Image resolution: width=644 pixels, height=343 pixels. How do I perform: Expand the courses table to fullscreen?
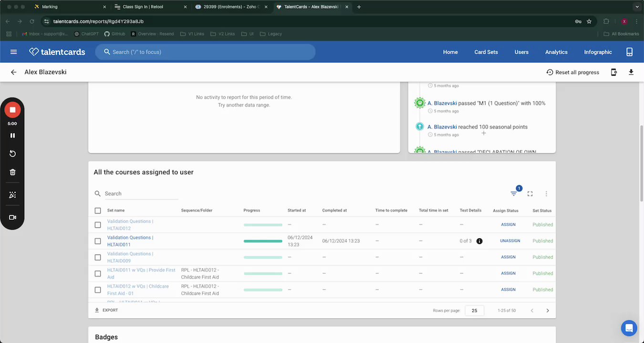click(530, 194)
